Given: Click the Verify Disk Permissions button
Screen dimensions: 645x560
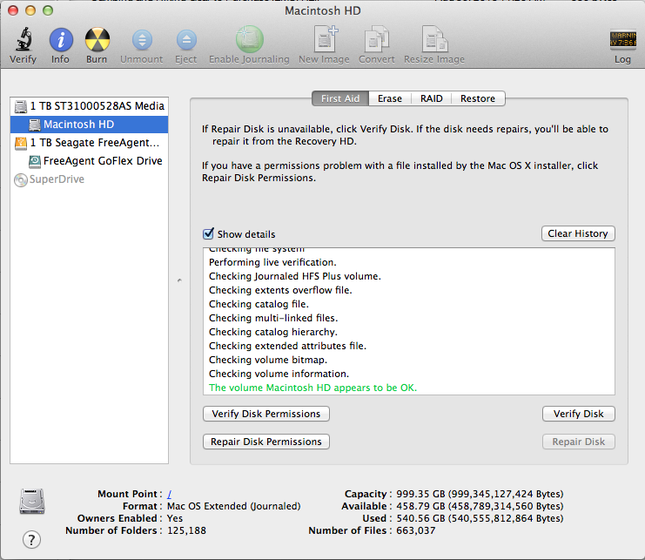Looking at the screenshot, I should point(266,414).
